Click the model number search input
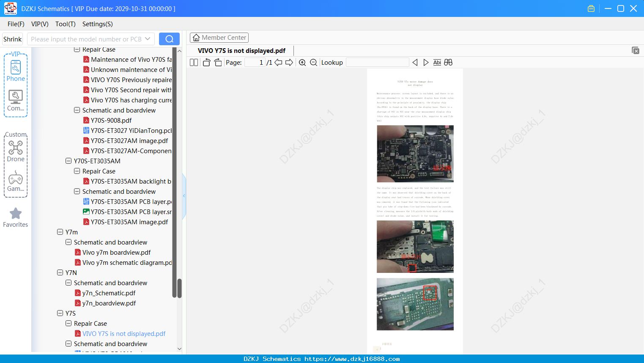Viewport: 644px width, 363px height. (x=86, y=39)
